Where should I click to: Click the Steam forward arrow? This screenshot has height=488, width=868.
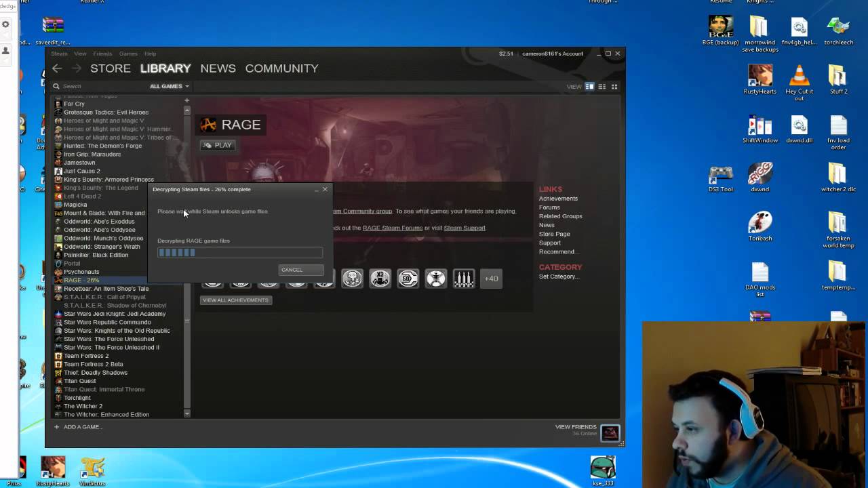(x=76, y=68)
